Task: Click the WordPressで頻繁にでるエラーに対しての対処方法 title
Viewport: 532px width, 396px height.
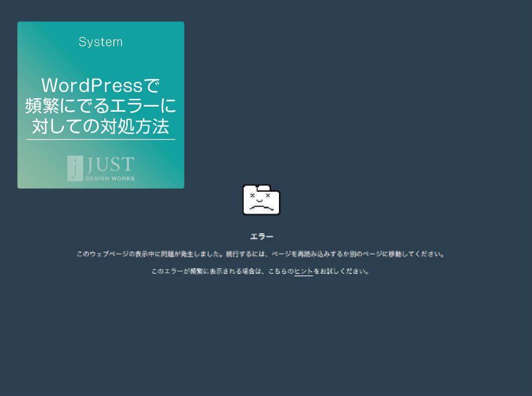Action: click(100, 105)
